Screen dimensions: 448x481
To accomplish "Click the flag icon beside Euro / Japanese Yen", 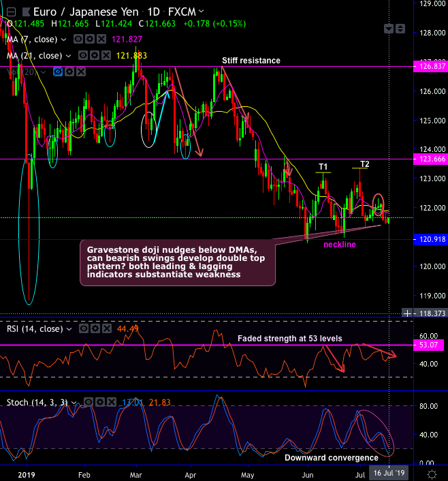I will (27, 12).
